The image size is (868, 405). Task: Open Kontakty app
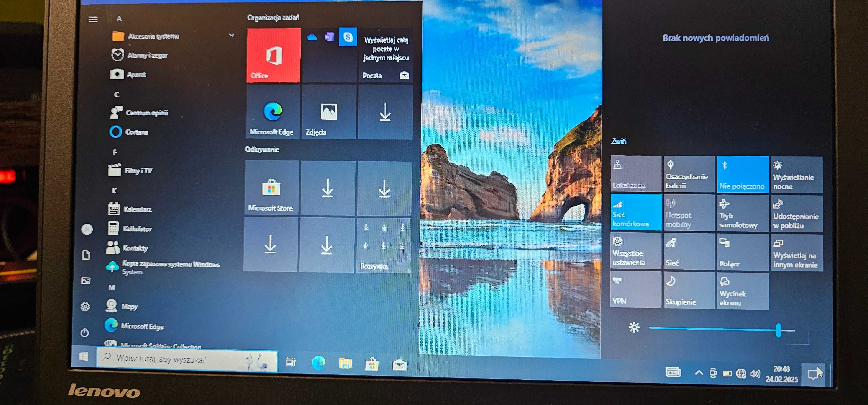[127, 248]
